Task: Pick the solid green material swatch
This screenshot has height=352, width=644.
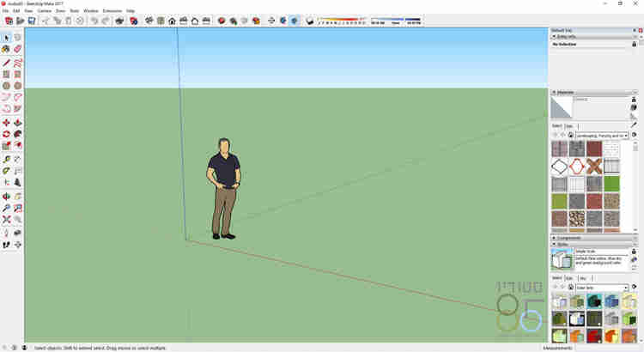Action: (x=611, y=184)
